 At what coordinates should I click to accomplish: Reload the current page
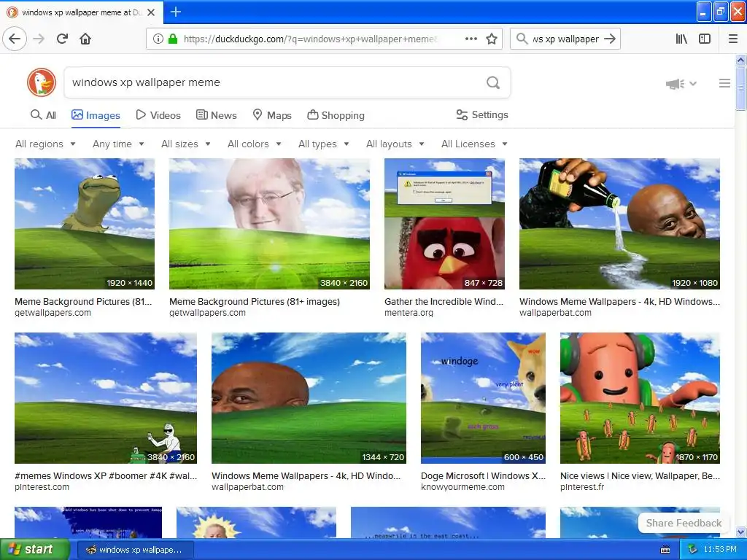(62, 39)
